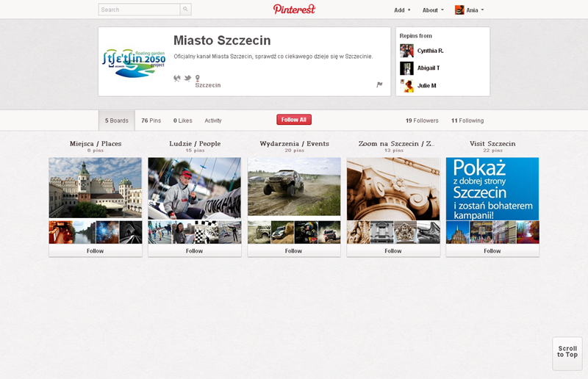Expand the Add dropdown menu
Viewport: 588px width, 379px height.
pos(402,10)
